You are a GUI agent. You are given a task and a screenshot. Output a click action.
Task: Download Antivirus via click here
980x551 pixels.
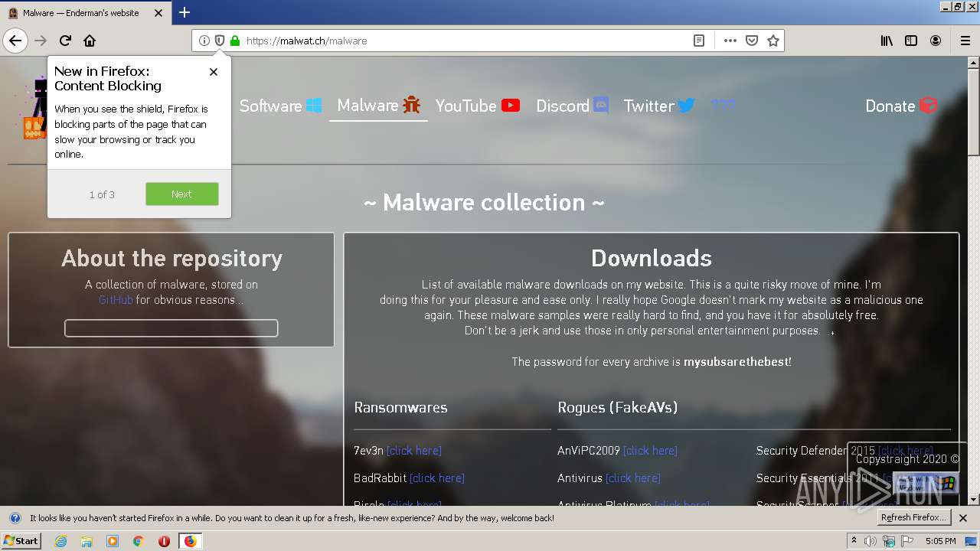pyautogui.click(x=633, y=478)
